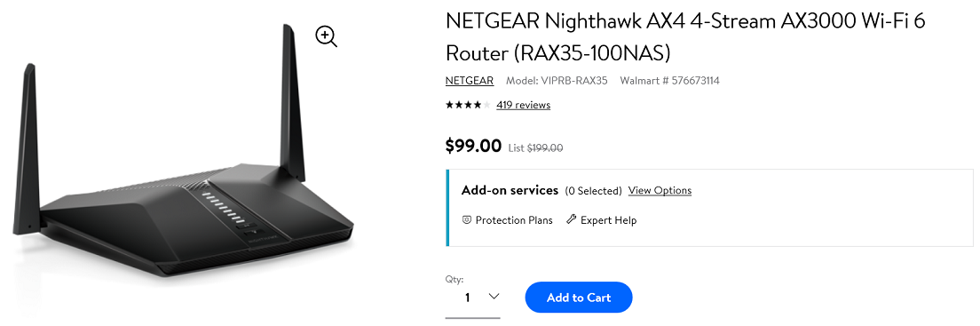Screen dimensions: 980x326
Task: Click the Model VIPRB-RAX35 text
Action: point(557,80)
